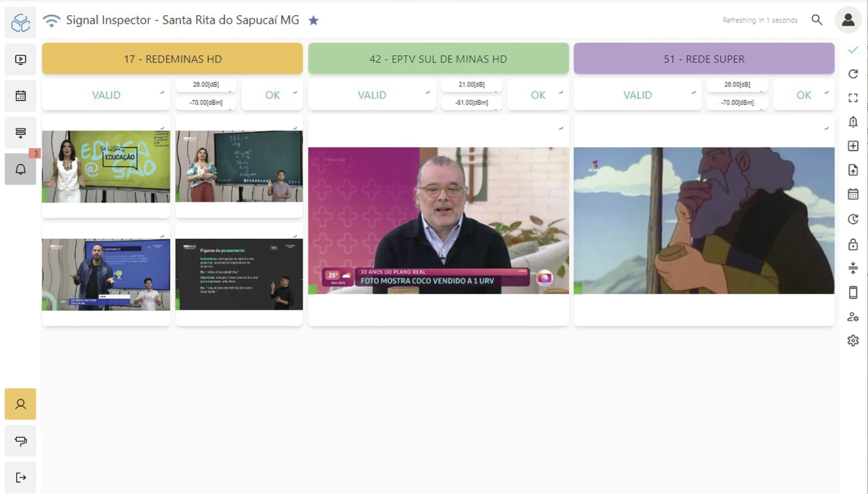The height and width of the screenshot is (494, 868).
Task: Expand the OK status arrow under REDE SUPER
Action: [x=826, y=92]
